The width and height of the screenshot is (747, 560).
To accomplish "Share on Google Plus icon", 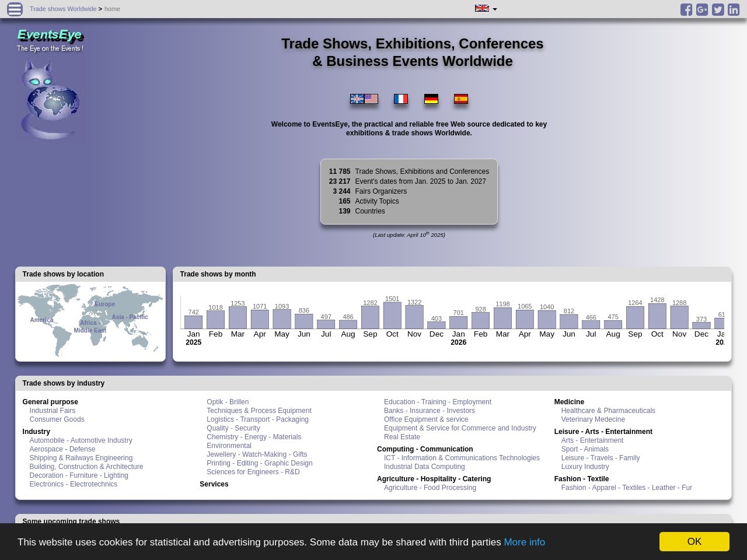I will tap(702, 9).
